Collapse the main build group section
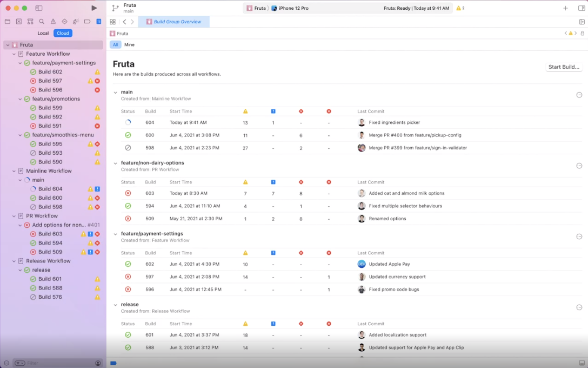The image size is (588, 368). pos(116,92)
